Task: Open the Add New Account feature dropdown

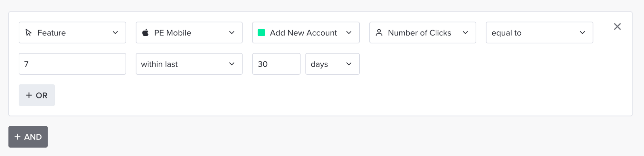Action: 306,32
